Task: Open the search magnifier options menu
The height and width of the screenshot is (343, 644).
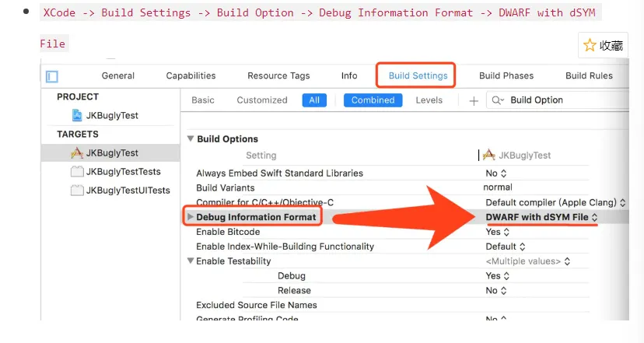Action: coord(498,100)
